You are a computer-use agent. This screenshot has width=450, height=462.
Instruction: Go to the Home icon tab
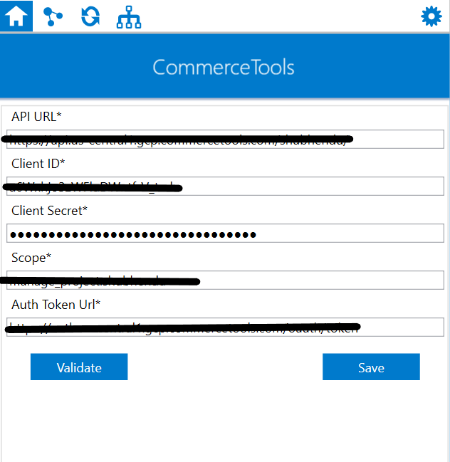point(16,16)
